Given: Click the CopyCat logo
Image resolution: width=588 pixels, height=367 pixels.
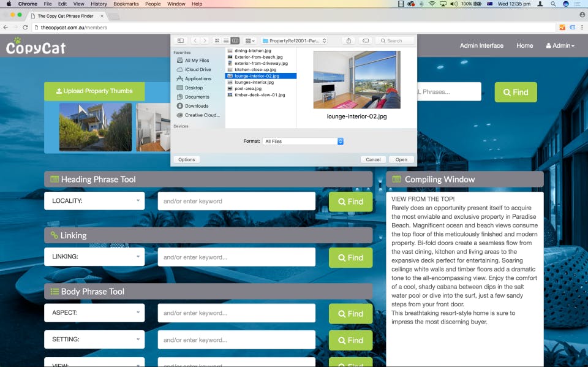Looking at the screenshot, I should pos(36,46).
